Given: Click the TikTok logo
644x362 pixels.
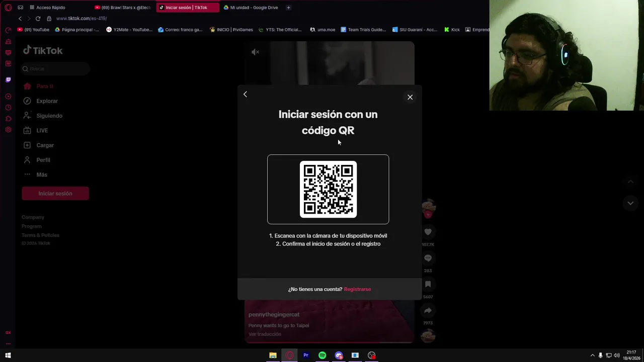Looking at the screenshot, I should (43, 50).
